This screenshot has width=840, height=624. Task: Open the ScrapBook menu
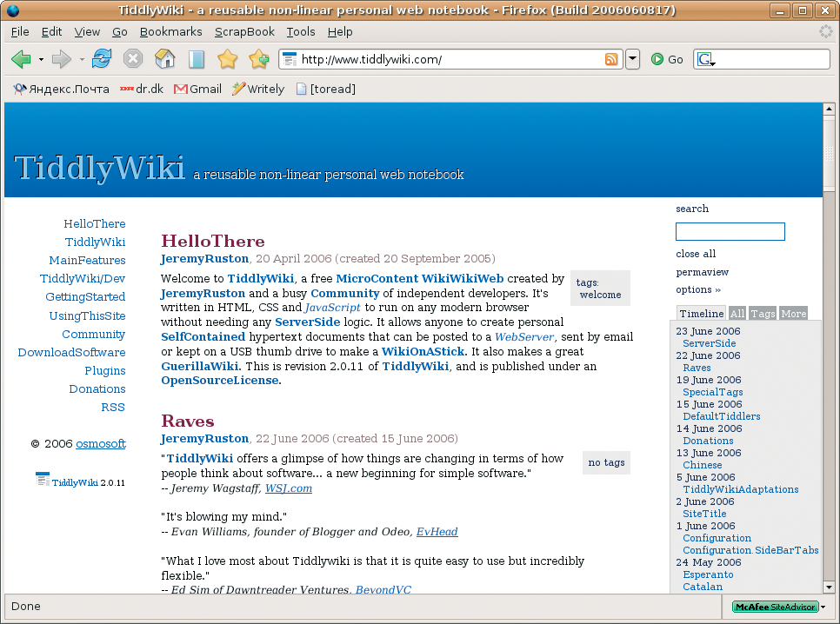(x=244, y=31)
